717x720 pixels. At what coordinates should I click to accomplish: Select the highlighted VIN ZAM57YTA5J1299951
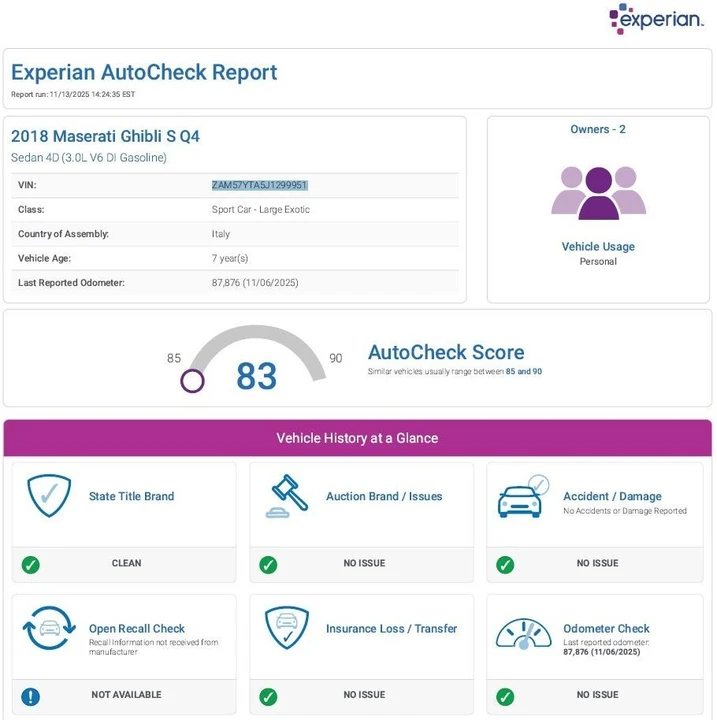point(260,185)
